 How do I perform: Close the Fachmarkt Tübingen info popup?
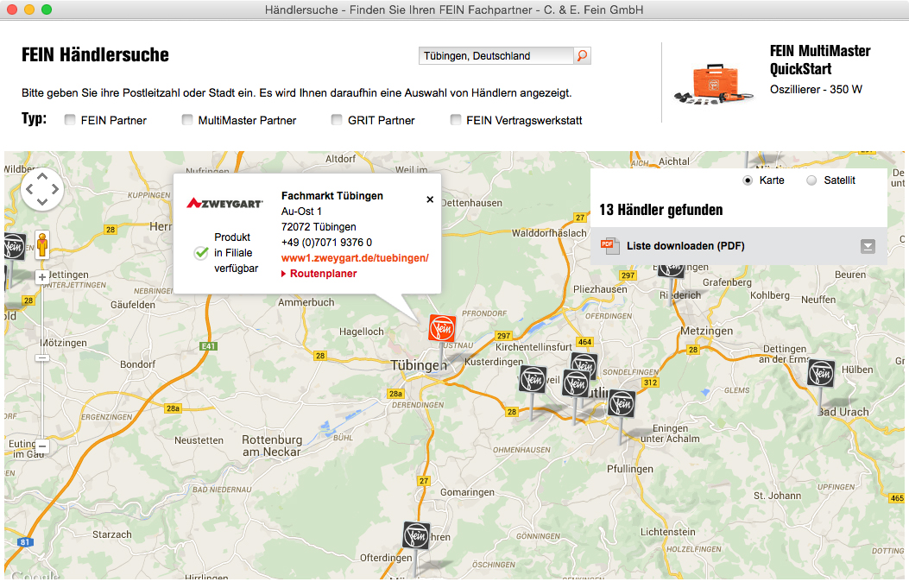click(430, 199)
